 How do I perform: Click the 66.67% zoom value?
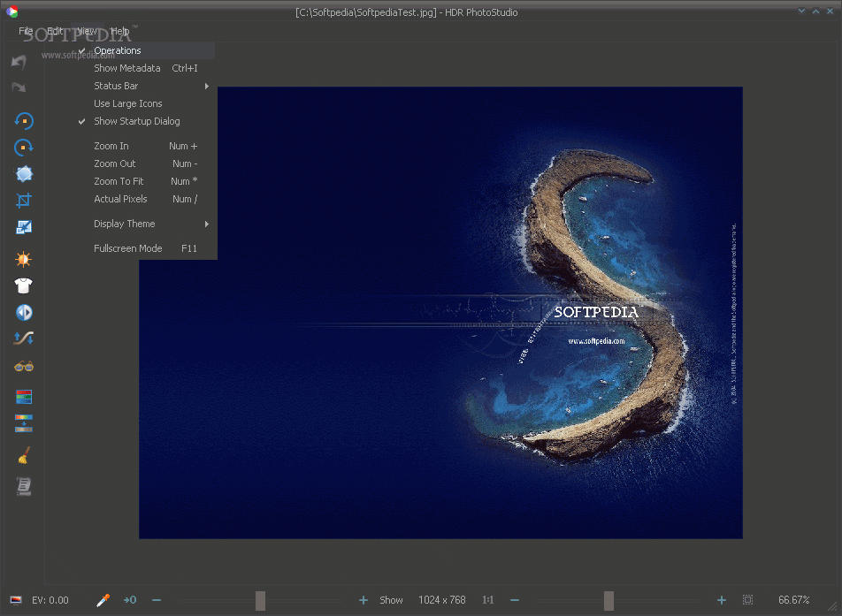793,600
